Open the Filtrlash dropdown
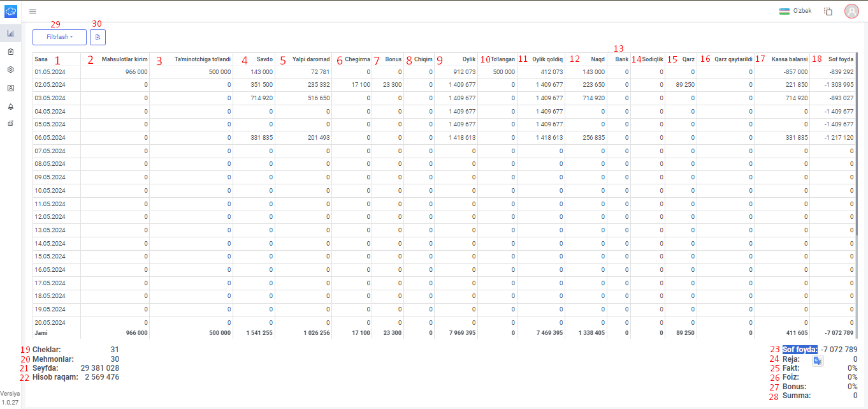This screenshot has height=409, width=868. (59, 37)
